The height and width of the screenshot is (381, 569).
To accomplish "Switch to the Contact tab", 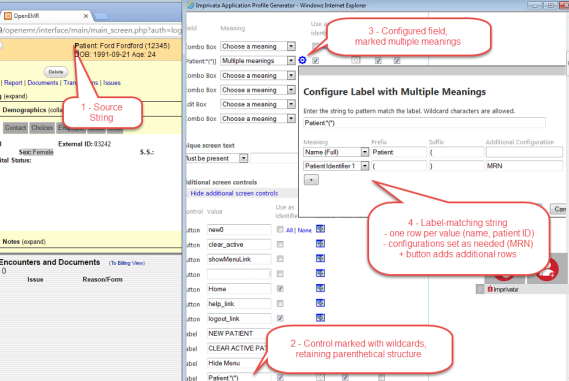I will click(15, 128).
